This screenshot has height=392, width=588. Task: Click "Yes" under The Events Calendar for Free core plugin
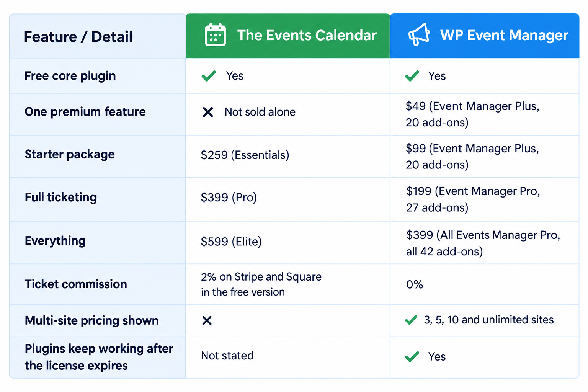(x=235, y=76)
